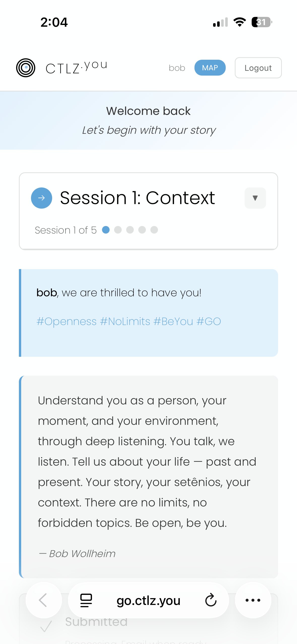Select the first blue session dot
The image size is (297, 644).
tap(106, 230)
